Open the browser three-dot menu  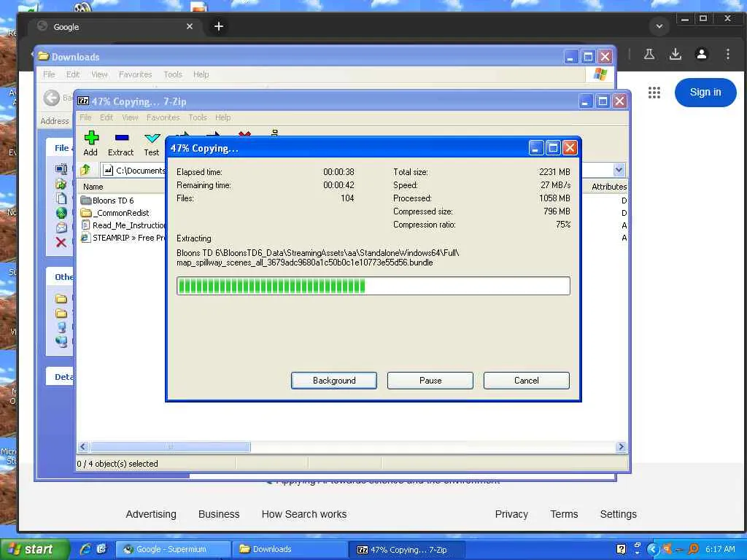point(728,54)
